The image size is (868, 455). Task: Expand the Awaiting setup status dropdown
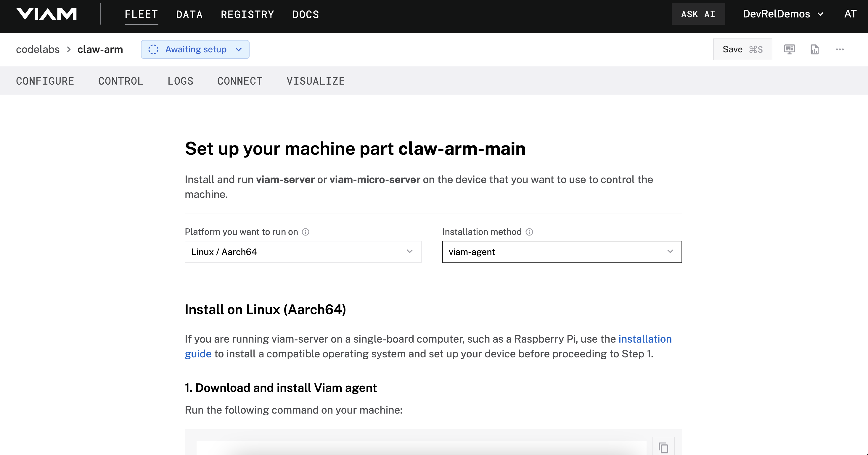(x=195, y=49)
